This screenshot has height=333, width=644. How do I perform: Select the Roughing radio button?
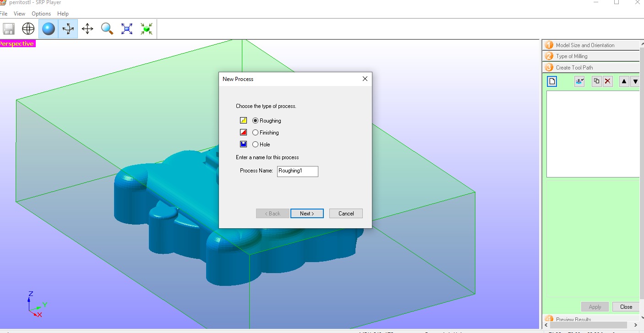(x=255, y=121)
